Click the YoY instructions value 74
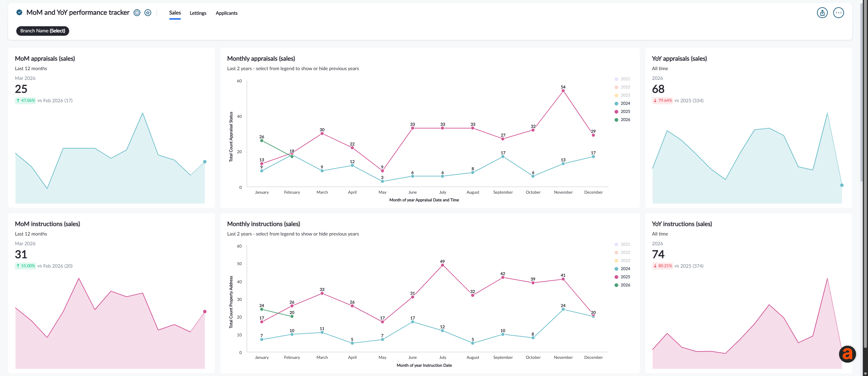This screenshot has height=376, width=868. click(x=658, y=254)
